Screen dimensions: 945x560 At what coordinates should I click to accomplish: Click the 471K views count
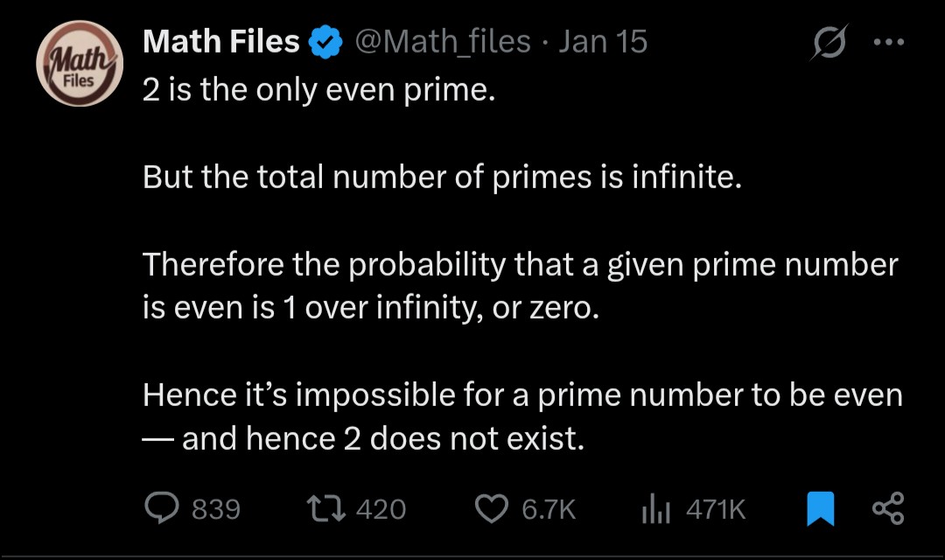(x=715, y=509)
